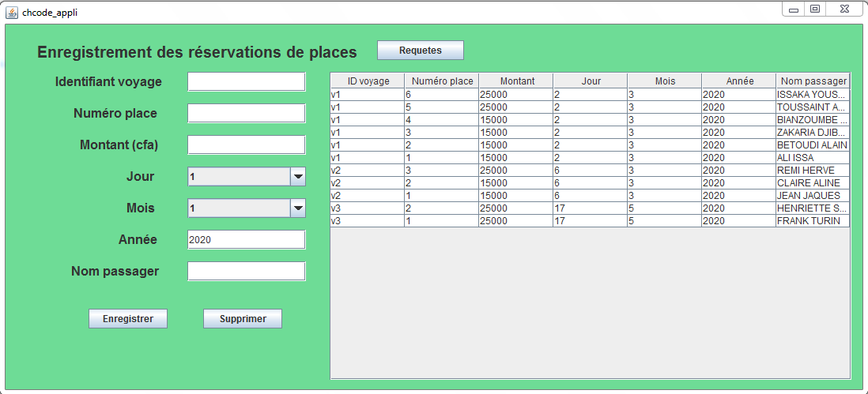Screen dimensions: 868x394
Task: Focus the Nom passager input field
Action: point(247,272)
